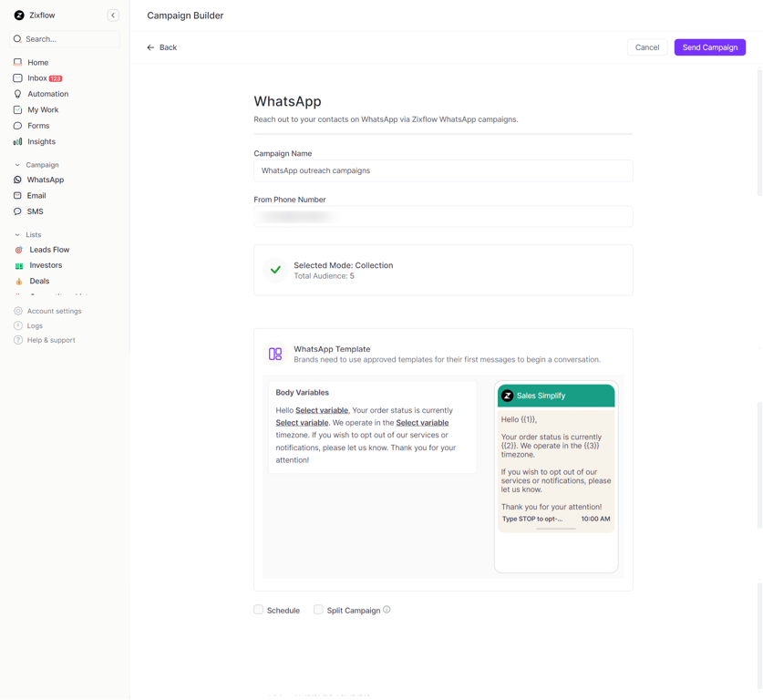Collapse the left sidebar with chevron
Screen dimensions: 763x700
[x=113, y=15]
